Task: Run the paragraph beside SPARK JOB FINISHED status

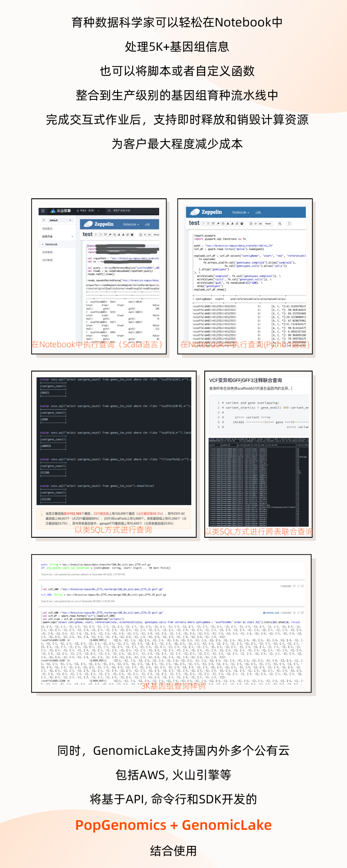Action: (295, 613)
